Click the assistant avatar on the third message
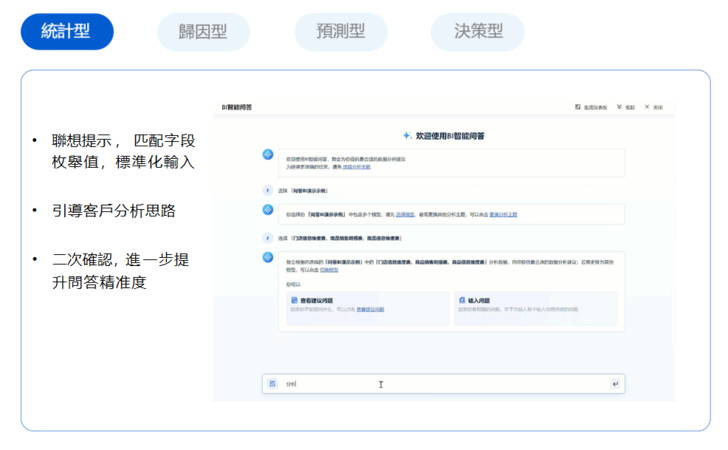This screenshot has width=728, height=450. pos(268,258)
